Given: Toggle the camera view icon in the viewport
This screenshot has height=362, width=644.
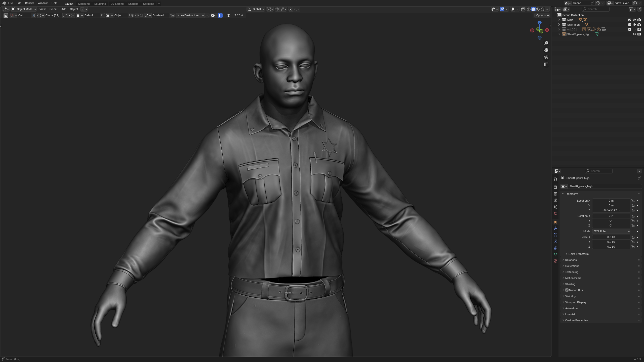Looking at the screenshot, I should click(x=546, y=58).
